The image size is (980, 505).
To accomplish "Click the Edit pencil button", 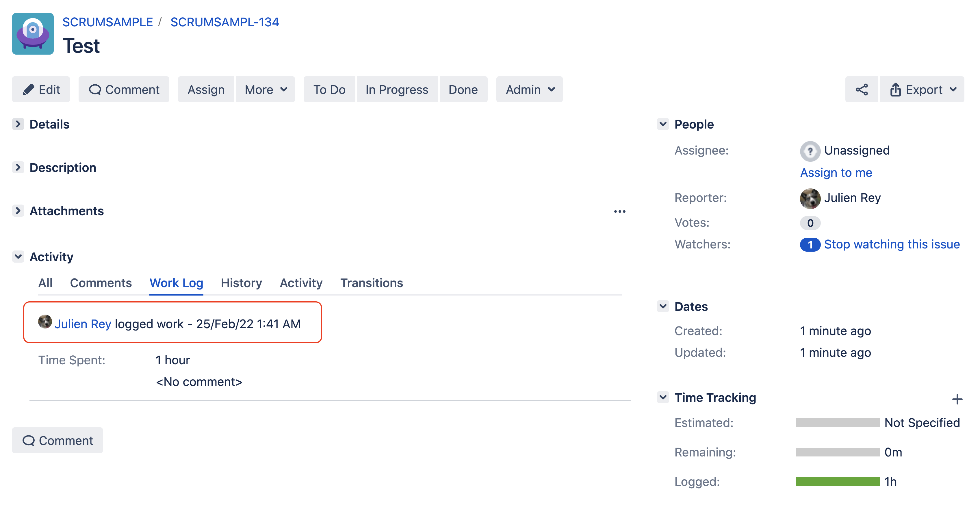I will pyautogui.click(x=41, y=90).
